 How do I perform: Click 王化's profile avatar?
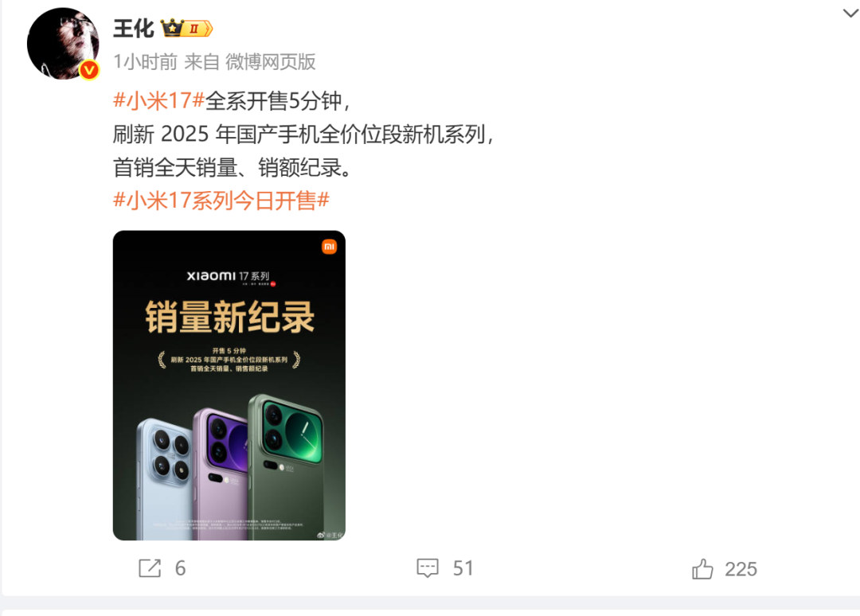[63, 44]
